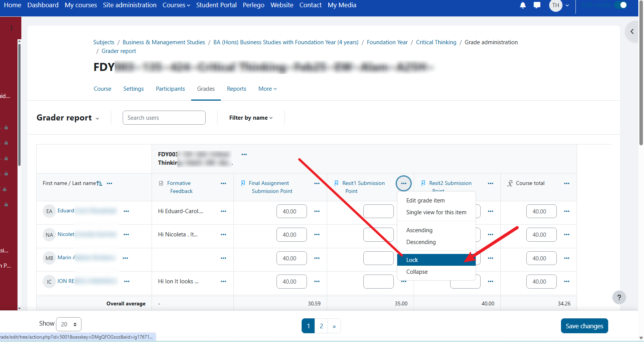644x342 pixels.
Task: Open the Show per-page count selector
Action: point(69,324)
